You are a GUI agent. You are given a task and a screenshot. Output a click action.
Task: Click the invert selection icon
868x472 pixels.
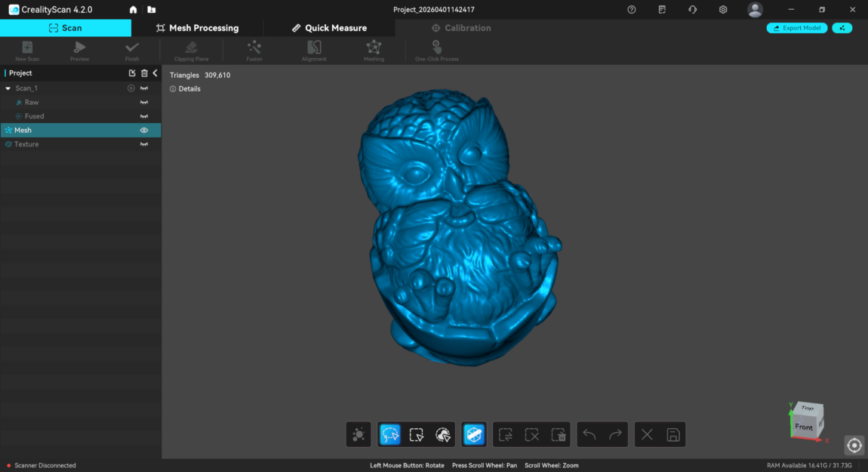506,434
